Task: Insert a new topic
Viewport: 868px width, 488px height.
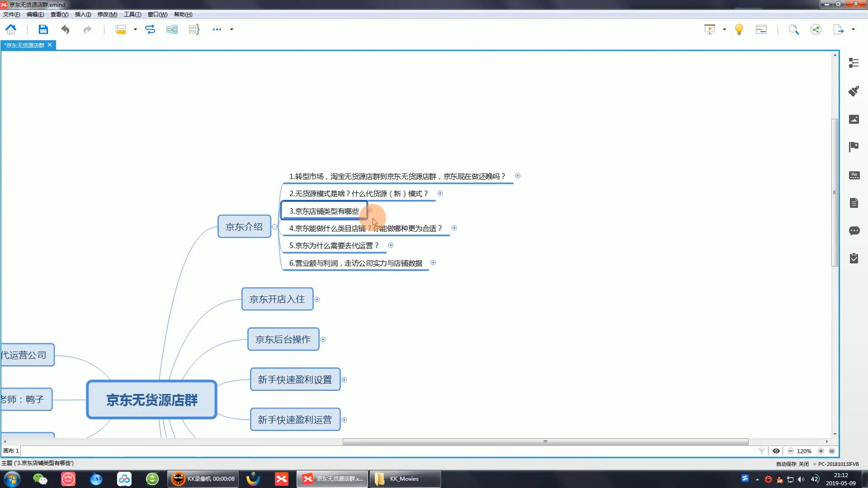Action: coord(121,29)
